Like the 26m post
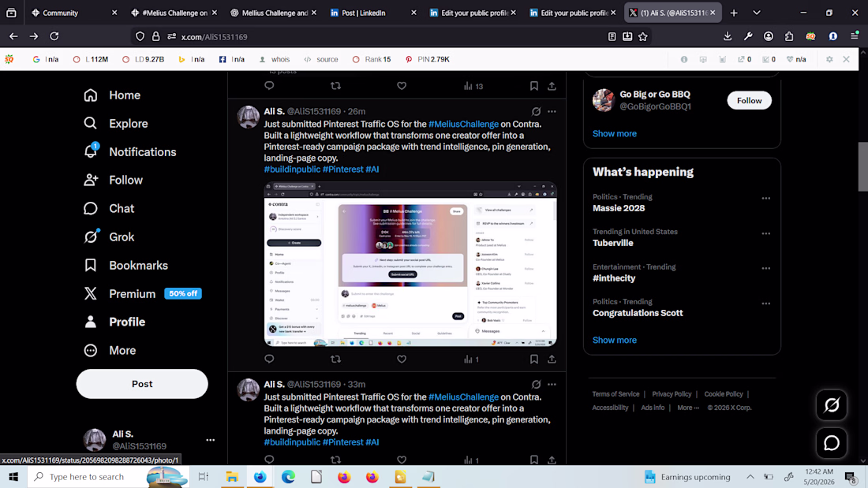This screenshot has height=488, width=868. [x=402, y=359]
